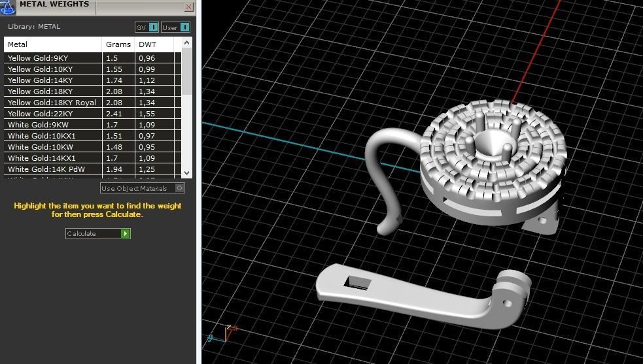Click the Calculate button
643x364 pixels.
(x=97, y=234)
